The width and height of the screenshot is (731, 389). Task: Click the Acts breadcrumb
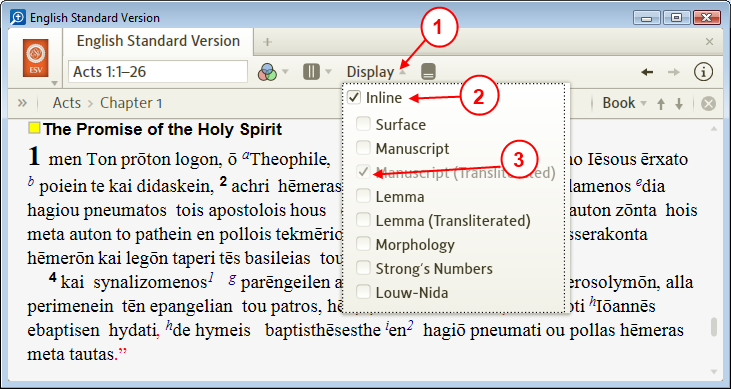(x=67, y=103)
